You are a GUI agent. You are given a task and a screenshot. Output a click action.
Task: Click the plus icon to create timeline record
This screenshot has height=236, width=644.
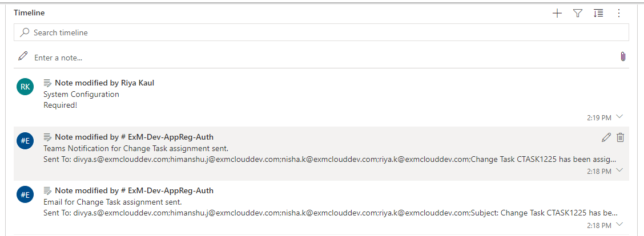click(x=557, y=14)
